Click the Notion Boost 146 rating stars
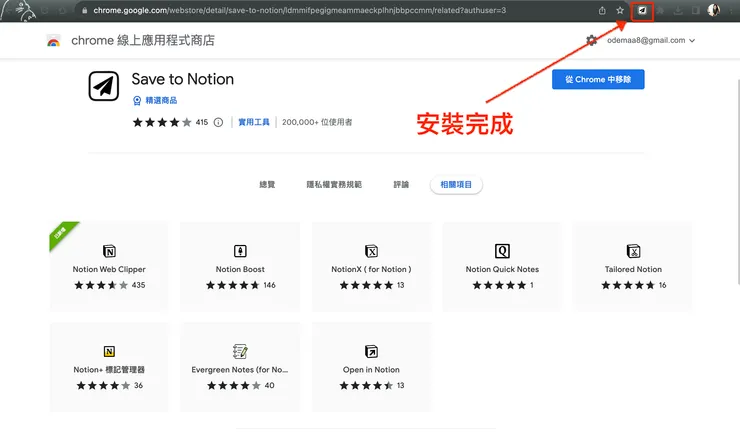740x437 pixels. [x=233, y=285]
